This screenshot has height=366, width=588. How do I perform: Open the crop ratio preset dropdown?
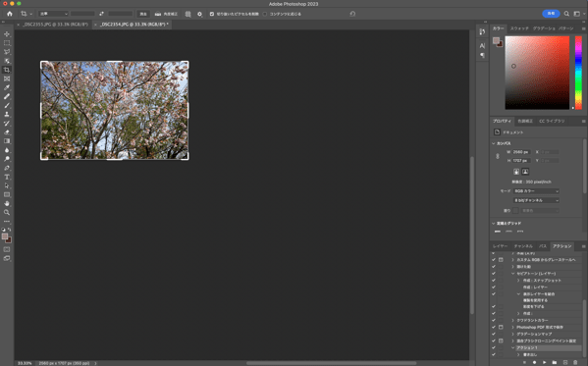click(53, 14)
